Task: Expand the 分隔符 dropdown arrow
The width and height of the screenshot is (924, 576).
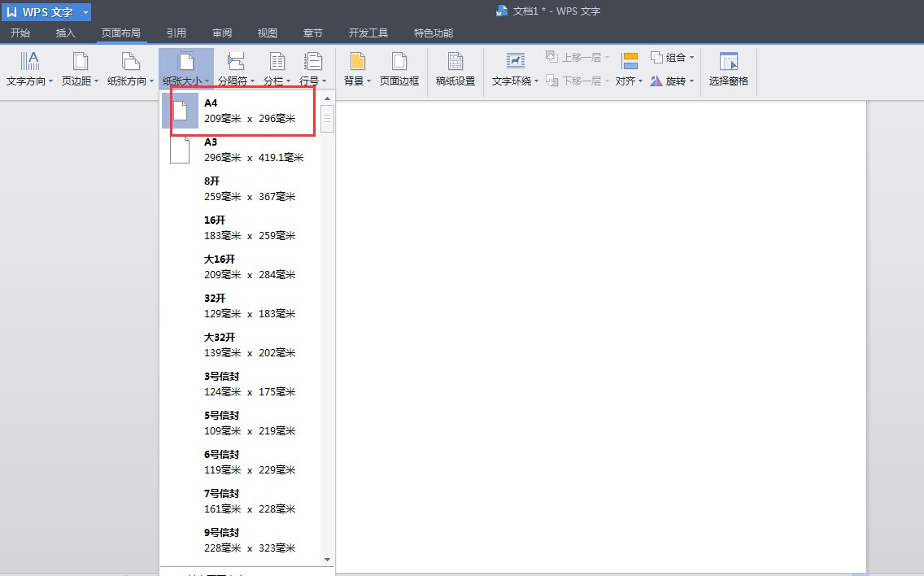Action: tap(253, 81)
